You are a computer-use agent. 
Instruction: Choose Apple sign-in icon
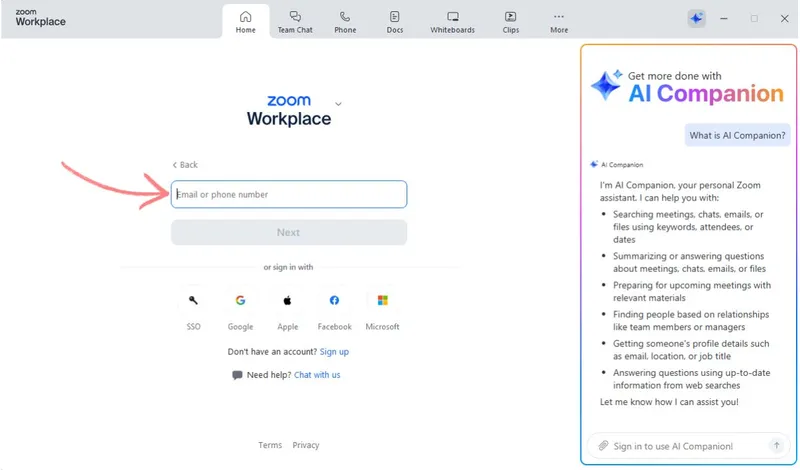click(x=287, y=300)
